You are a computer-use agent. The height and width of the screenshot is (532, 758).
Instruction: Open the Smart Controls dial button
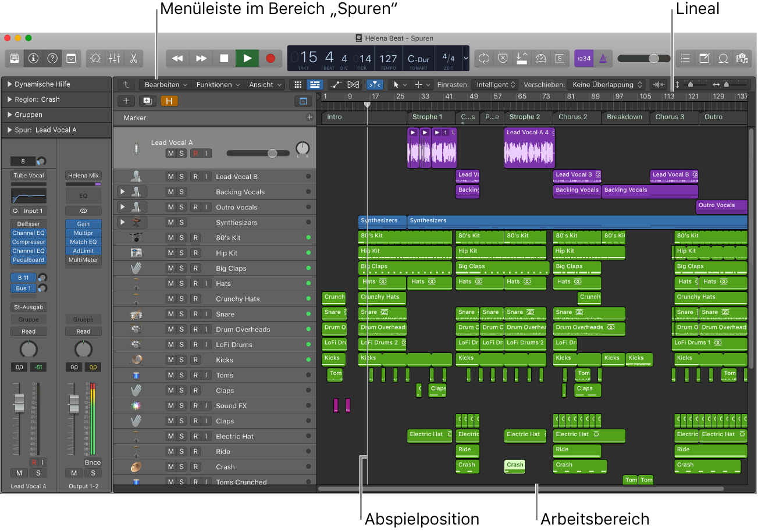click(96, 58)
